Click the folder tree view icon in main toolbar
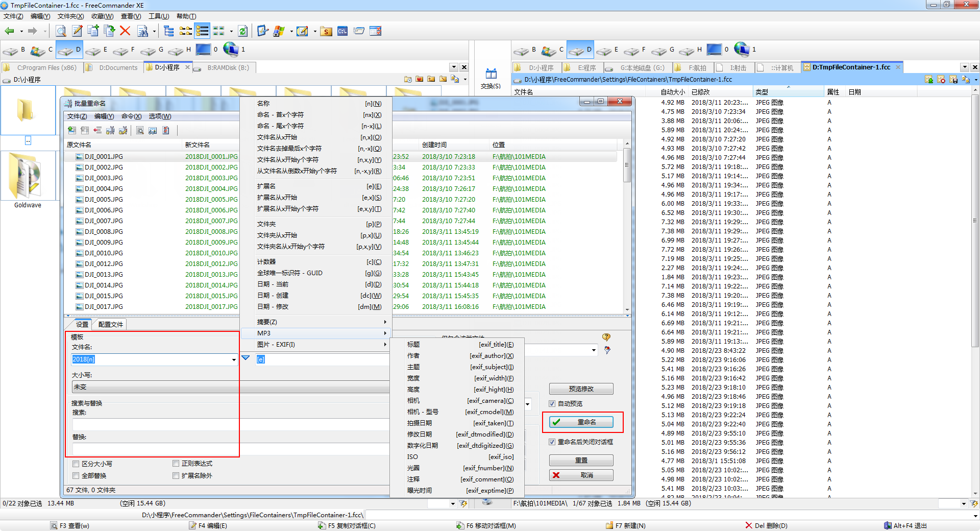This screenshot has width=980, height=531. (169, 31)
